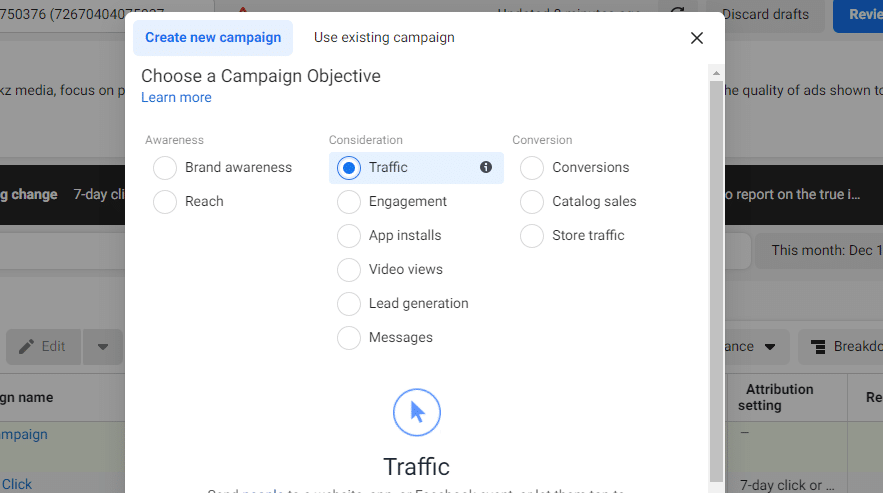
Task: Click the Discard drafts button
Action: point(767,13)
